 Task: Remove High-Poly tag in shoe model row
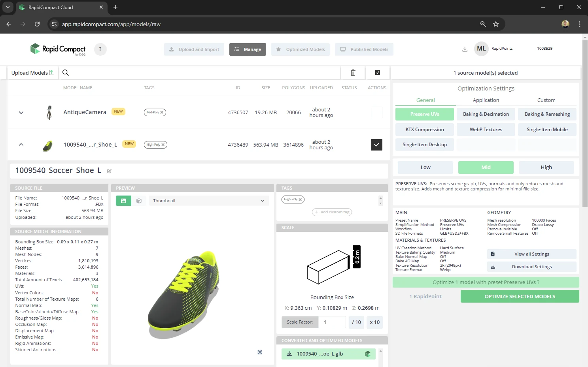163,145
